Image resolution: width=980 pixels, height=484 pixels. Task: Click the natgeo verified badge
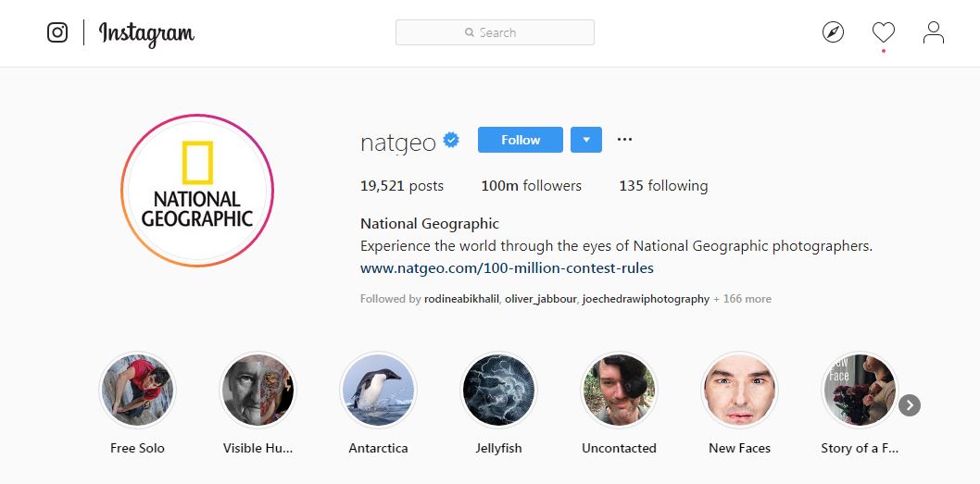tap(451, 140)
